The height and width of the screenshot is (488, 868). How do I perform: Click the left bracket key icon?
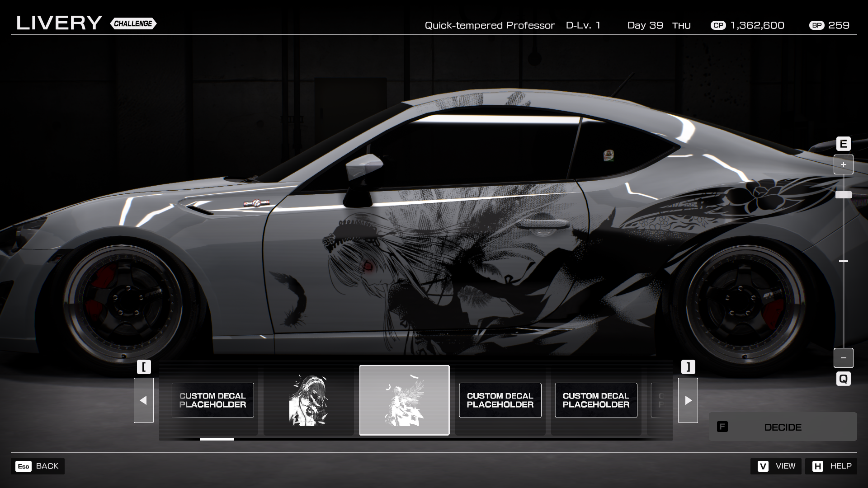pyautogui.click(x=144, y=367)
